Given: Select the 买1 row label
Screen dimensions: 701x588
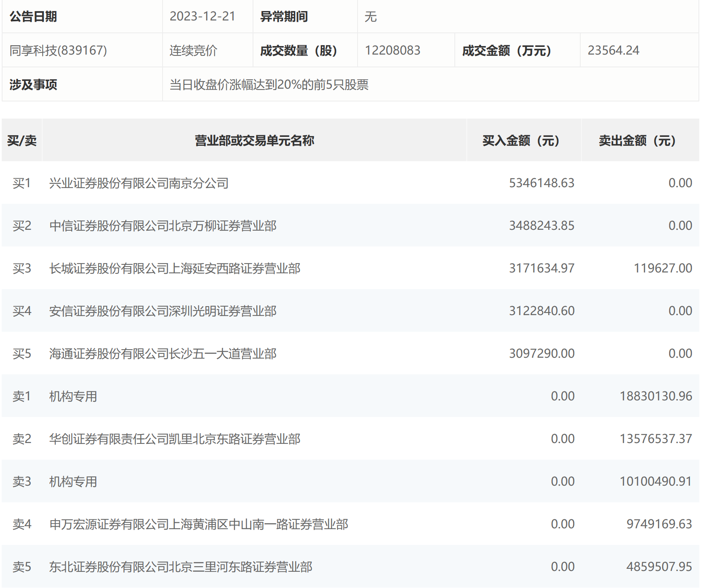Looking at the screenshot, I should click(x=22, y=183).
